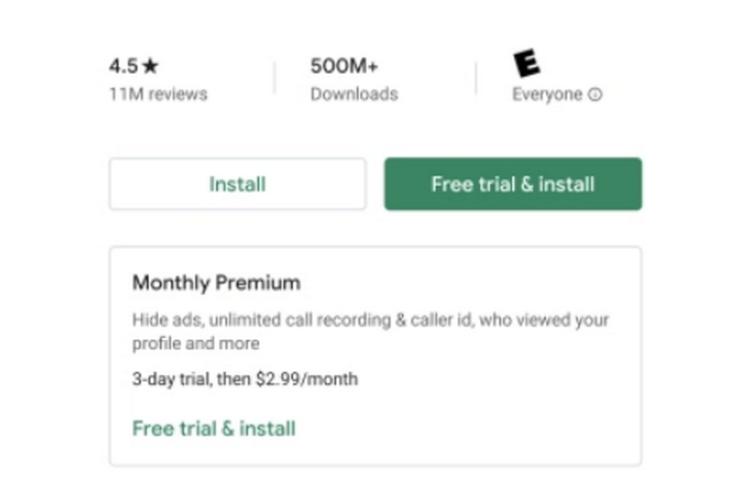
Task: Click the Everyone rating label
Action: coord(547,95)
